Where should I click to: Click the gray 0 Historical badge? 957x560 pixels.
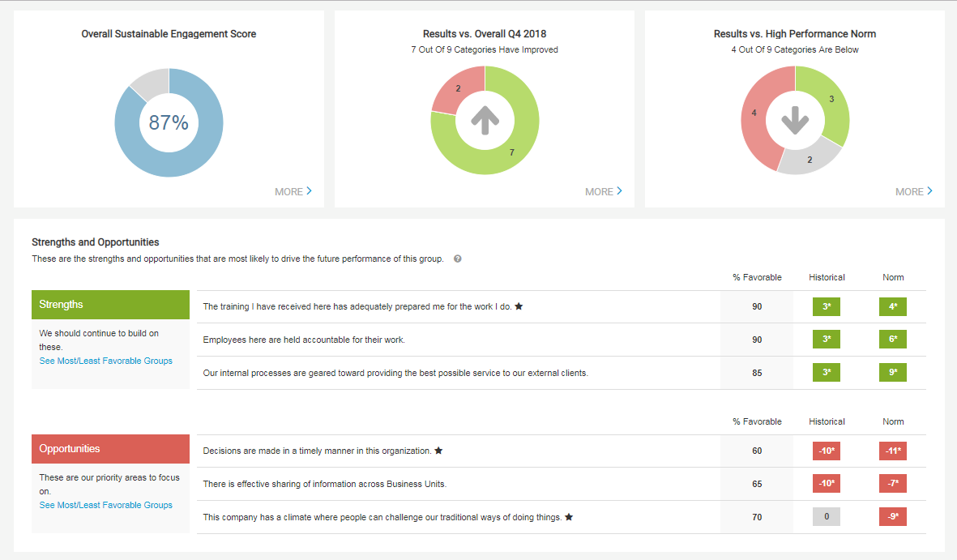(x=827, y=517)
